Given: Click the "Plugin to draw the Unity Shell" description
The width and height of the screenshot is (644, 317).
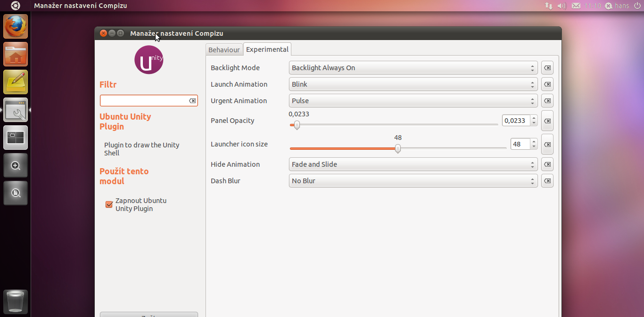Looking at the screenshot, I should point(142,149).
